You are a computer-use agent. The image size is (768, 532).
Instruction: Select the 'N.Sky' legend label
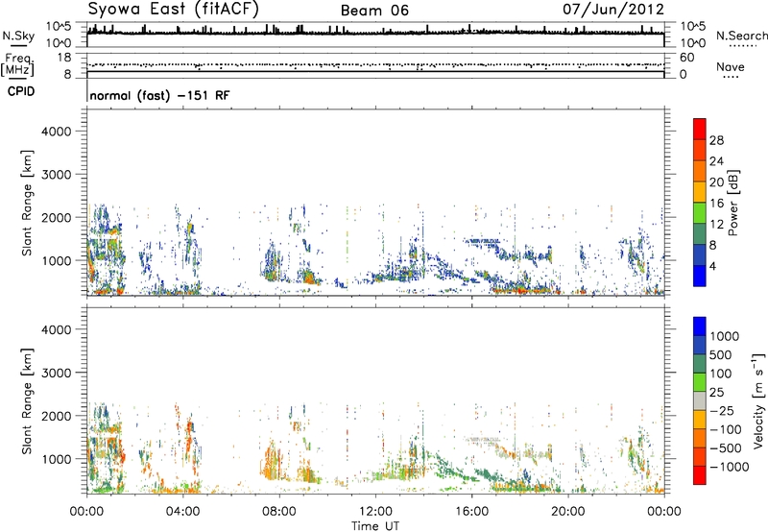tap(18, 36)
